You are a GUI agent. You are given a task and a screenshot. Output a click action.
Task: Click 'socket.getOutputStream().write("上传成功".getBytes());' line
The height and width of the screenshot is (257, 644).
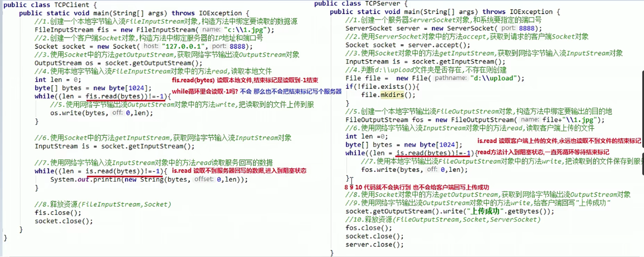coord(450,211)
